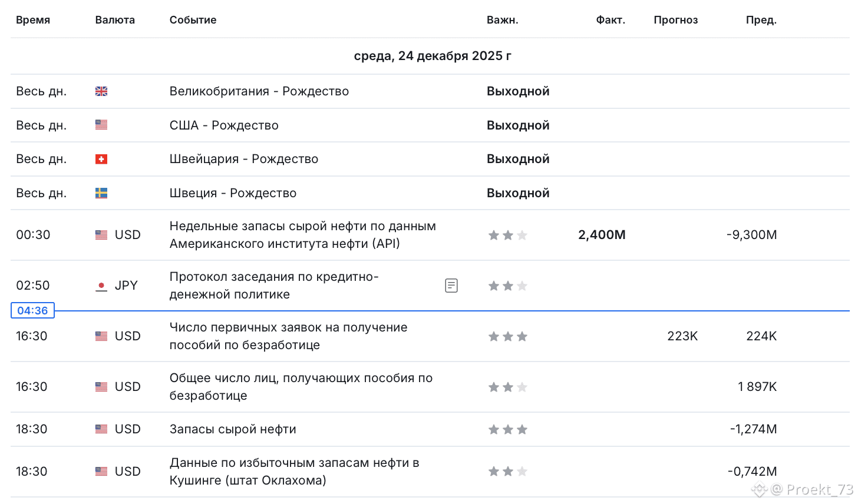Click Выходной label in Швейцария row

click(518, 159)
